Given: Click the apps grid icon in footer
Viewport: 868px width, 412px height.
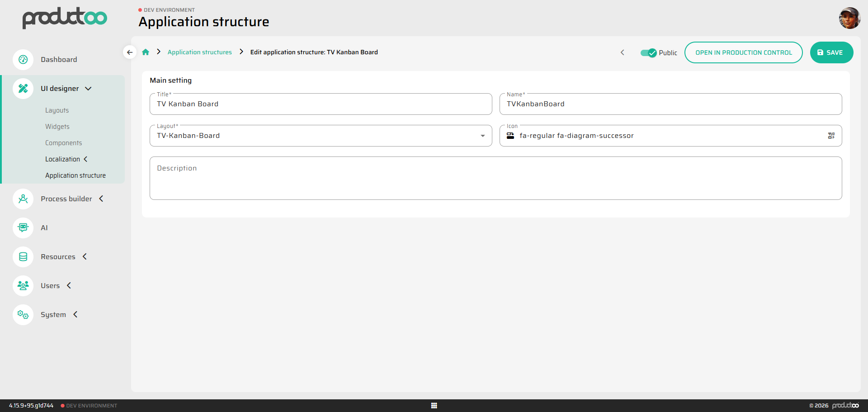Looking at the screenshot, I should click(434, 406).
